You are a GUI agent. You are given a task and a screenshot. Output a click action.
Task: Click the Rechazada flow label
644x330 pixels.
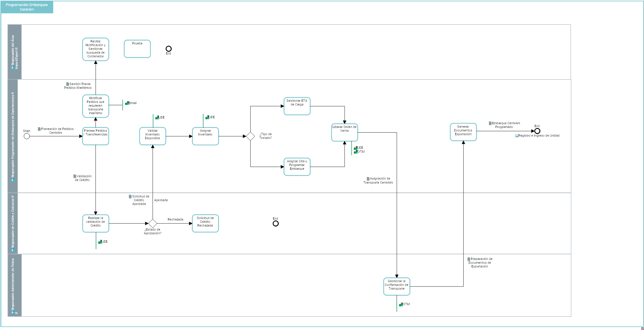tap(175, 219)
